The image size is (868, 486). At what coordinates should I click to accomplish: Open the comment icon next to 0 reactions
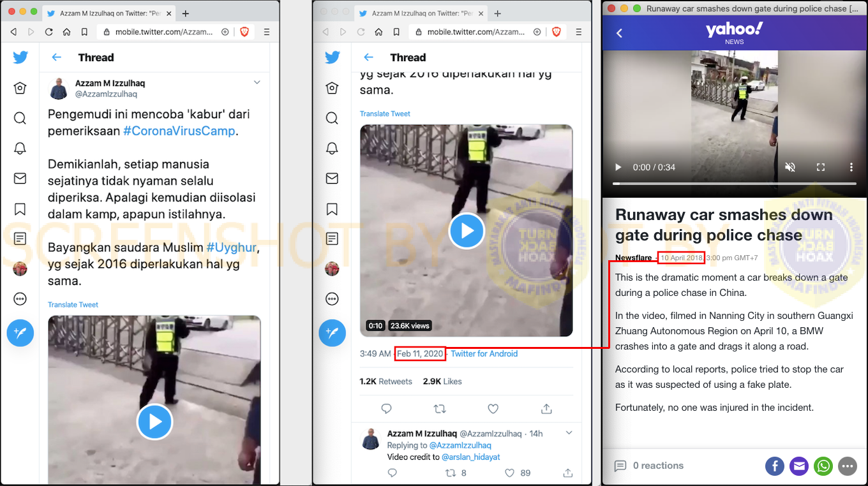click(620, 466)
